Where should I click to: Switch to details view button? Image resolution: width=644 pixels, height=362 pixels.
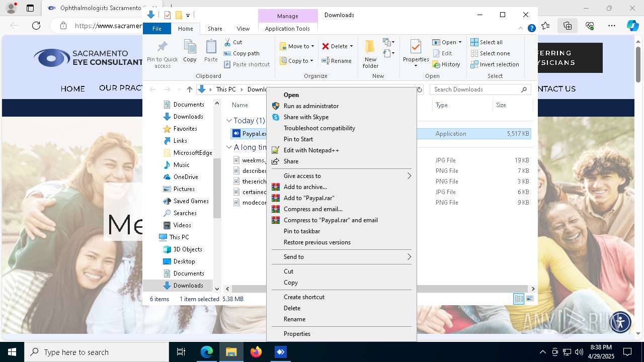519,299
